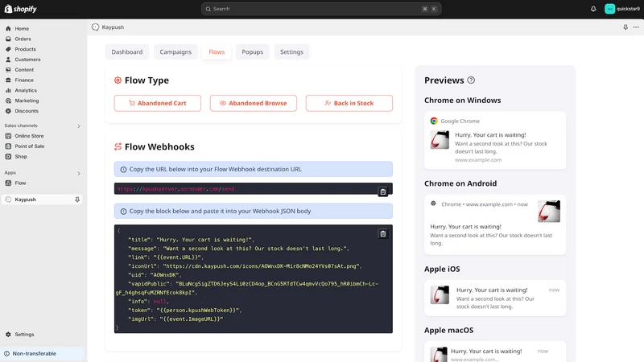This screenshot has height=362, width=644.
Task: Click the Online Store icon
Action: (8, 136)
